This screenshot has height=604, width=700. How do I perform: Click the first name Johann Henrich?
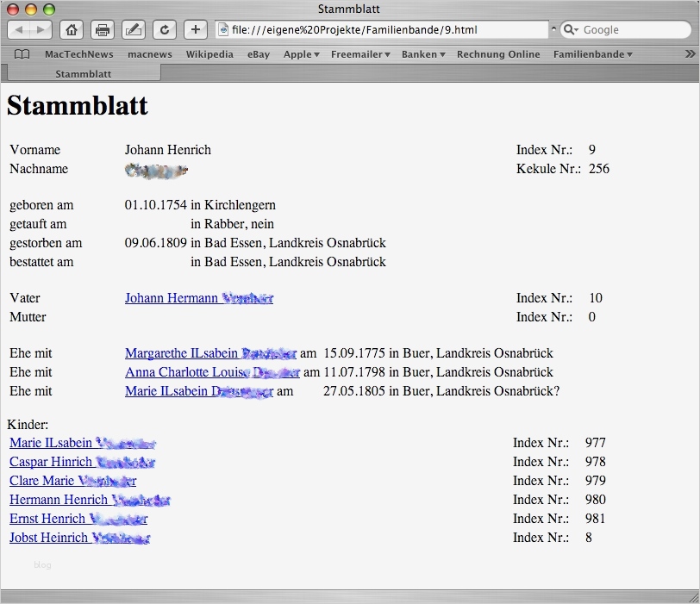click(168, 150)
